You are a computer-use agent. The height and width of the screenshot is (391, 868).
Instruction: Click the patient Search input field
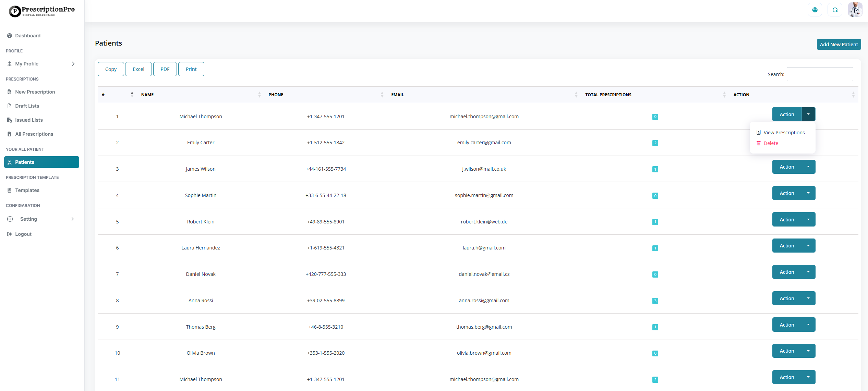coord(819,74)
